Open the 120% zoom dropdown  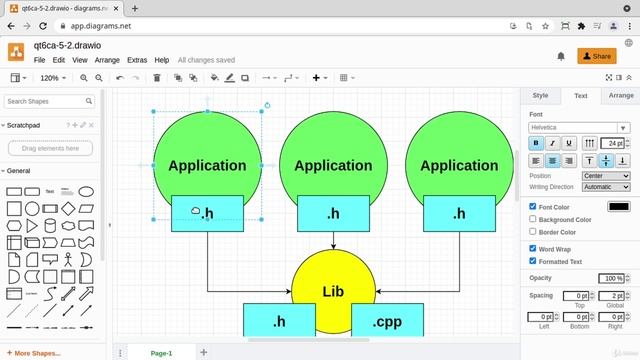tap(53, 78)
